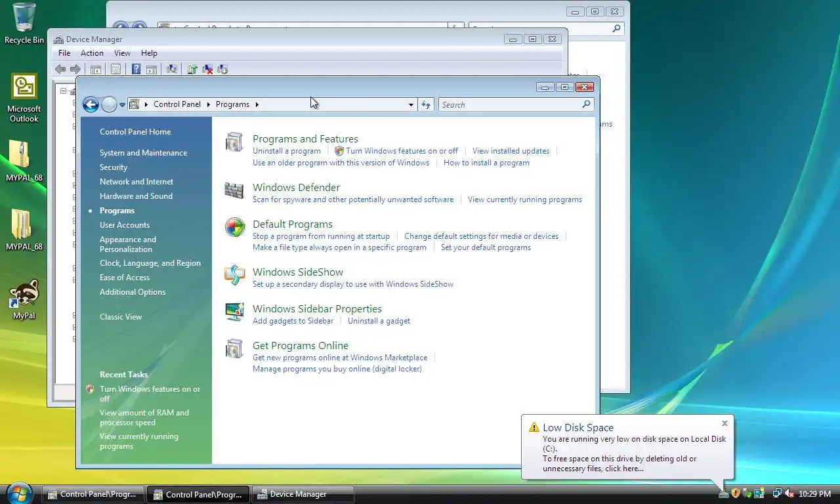Click Uninstall a gadget link
Viewport: 840px width, 504px height.
[379, 321]
